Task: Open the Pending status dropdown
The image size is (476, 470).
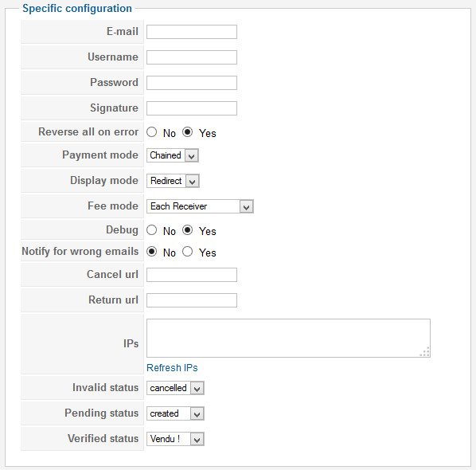Action: [x=175, y=413]
